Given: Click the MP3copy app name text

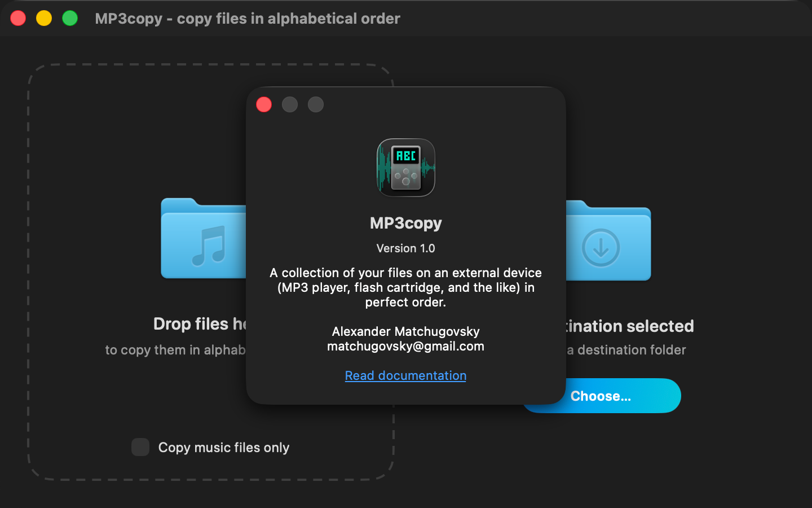Looking at the screenshot, I should tap(406, 223).
